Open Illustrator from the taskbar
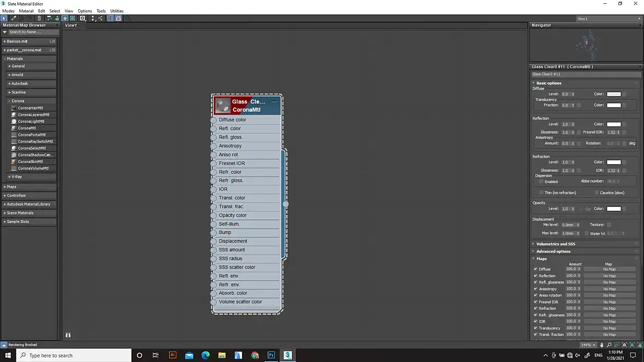The height and width of the screenshot is (362, 644). point(172,355)
